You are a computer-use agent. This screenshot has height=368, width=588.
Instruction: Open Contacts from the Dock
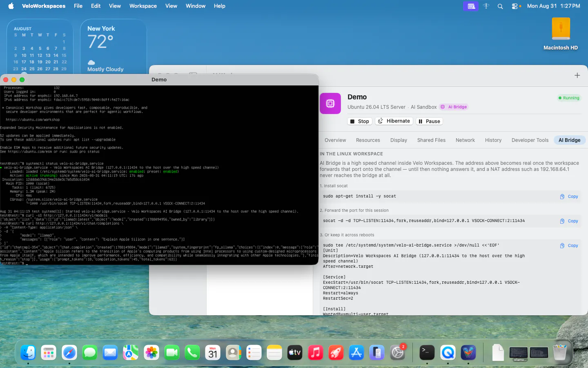tap(234, 352)
